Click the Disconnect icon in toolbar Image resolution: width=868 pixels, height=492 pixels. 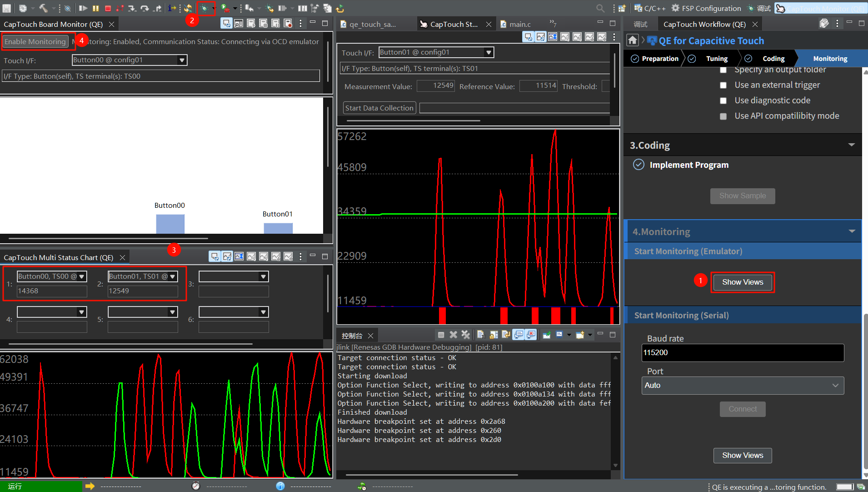tap(120, 8)
